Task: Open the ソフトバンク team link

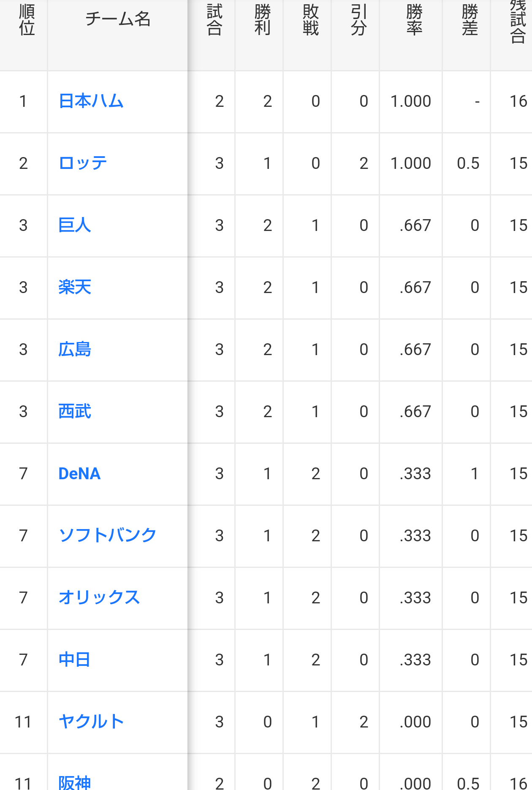Action: [x=107, y=536]
